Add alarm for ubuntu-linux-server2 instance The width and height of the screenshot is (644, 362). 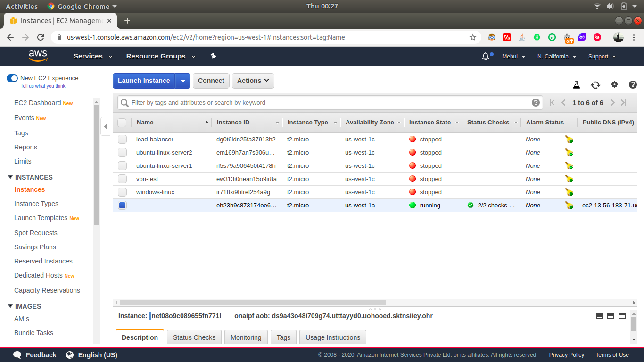569,152
